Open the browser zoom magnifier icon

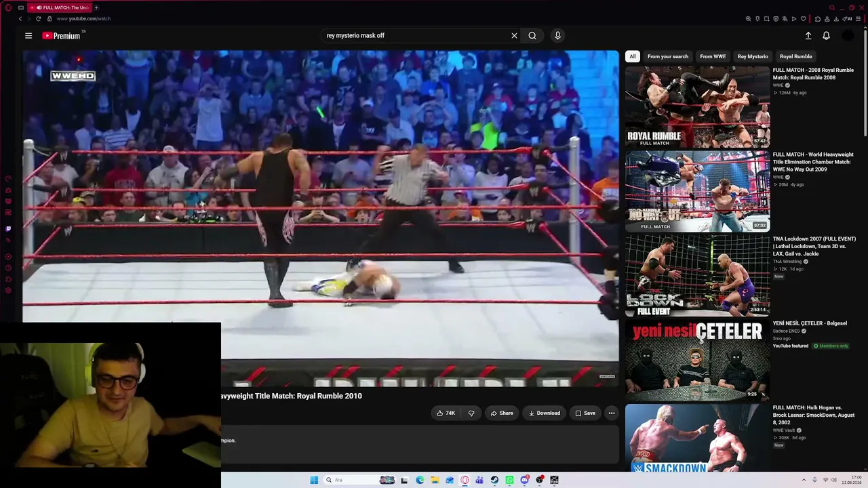click(748, 19)
